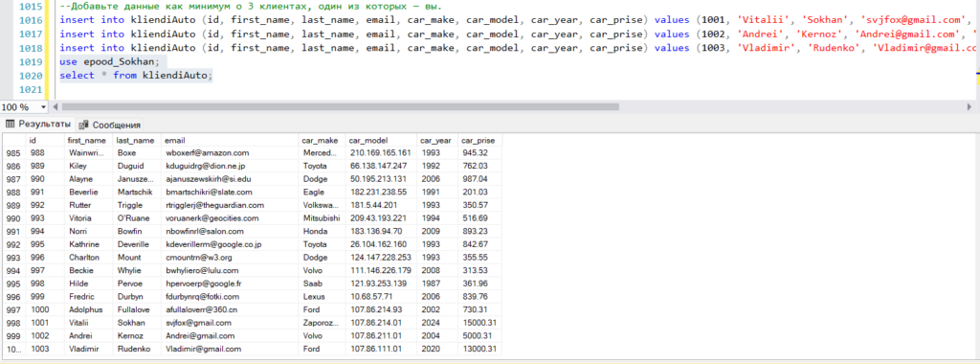Click the cell 26.104.162.160
The image size is (980, 364).
coord(381,244)
